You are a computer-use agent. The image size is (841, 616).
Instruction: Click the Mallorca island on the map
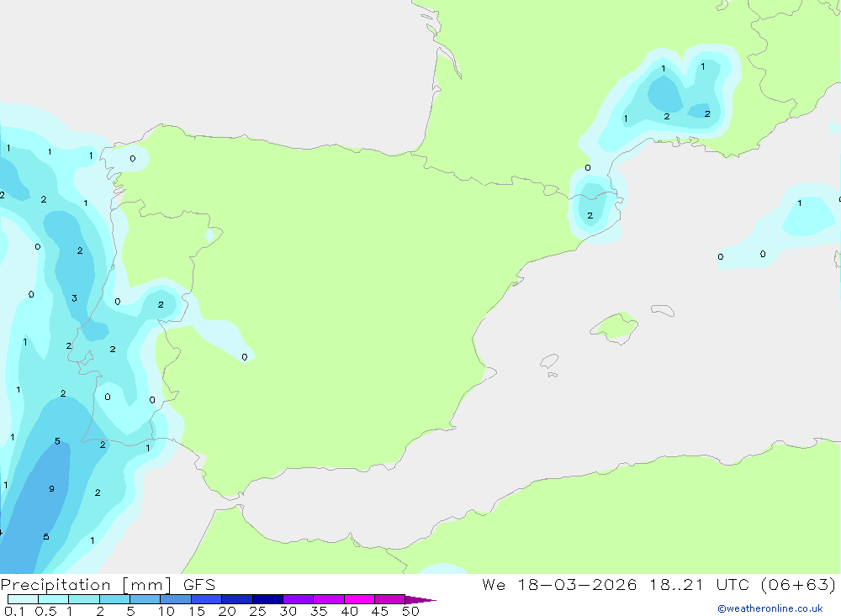coord(615,327)
